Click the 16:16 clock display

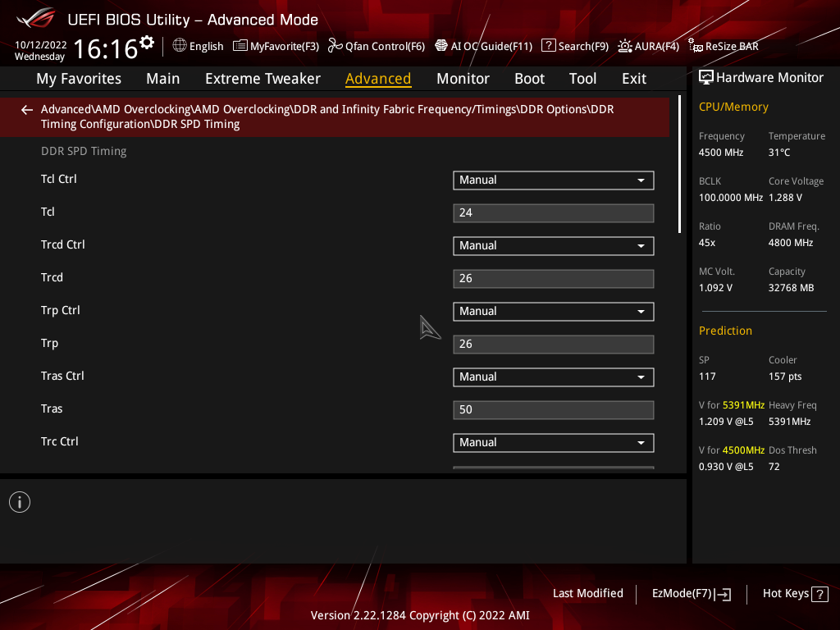click(x=106, y=49)
